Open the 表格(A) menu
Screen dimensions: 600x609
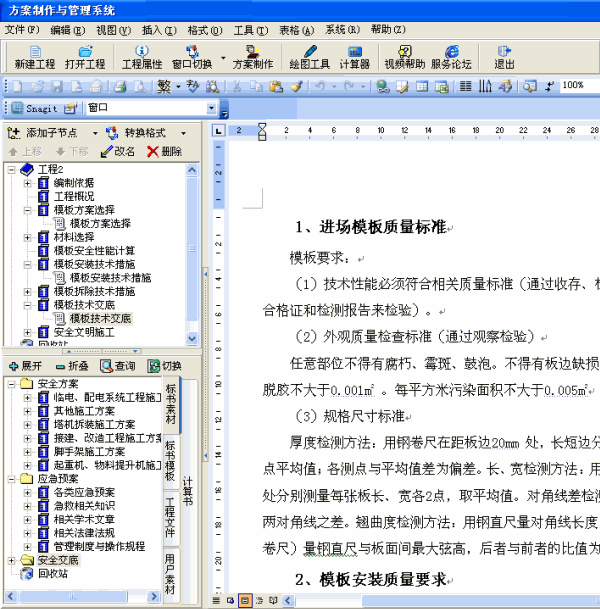pos(297,30)
